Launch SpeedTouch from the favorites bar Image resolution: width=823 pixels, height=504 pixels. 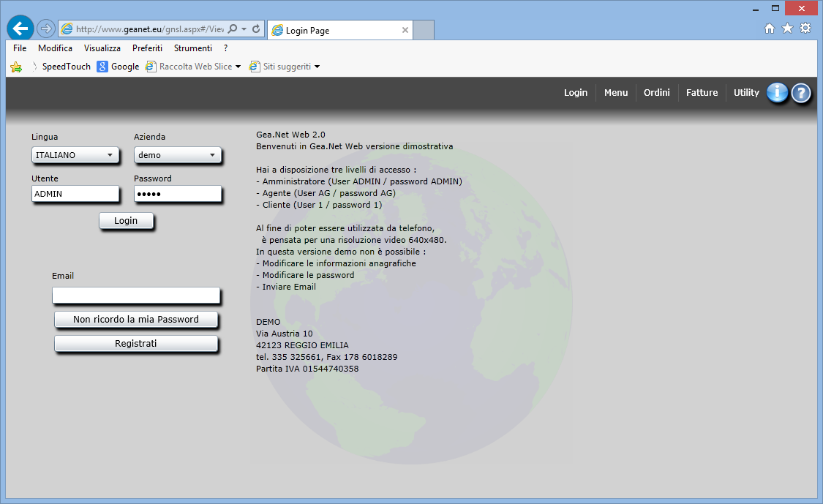(x=67, y=66)
